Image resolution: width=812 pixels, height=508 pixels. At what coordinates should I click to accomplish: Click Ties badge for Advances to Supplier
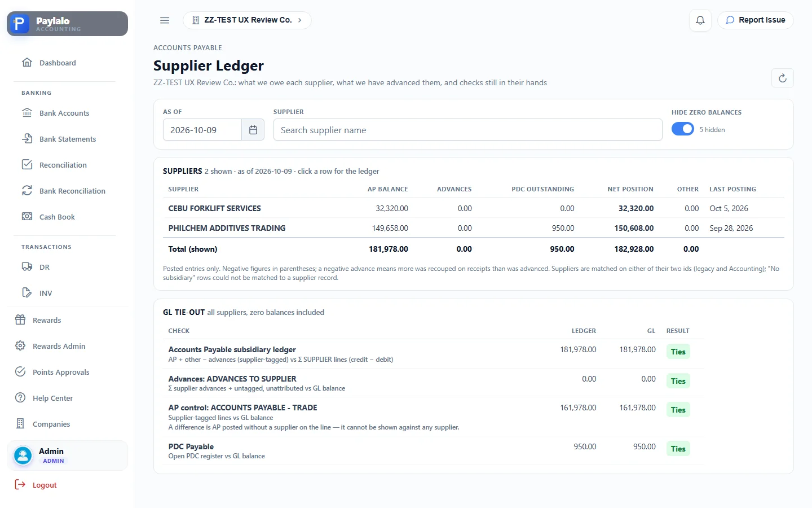[x=678, y=381]
